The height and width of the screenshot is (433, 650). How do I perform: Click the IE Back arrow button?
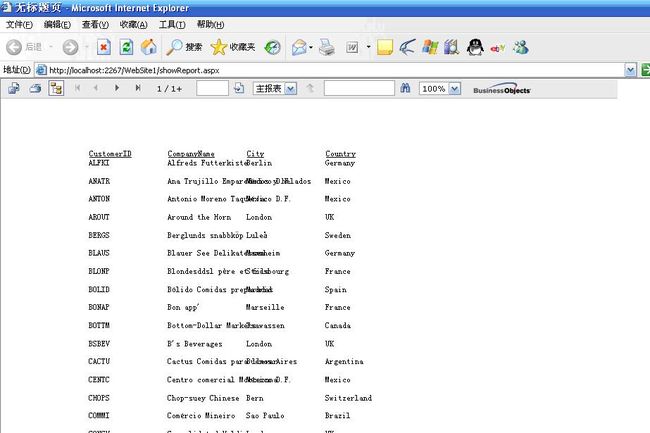pyautogui.click(x=14, y=47)
